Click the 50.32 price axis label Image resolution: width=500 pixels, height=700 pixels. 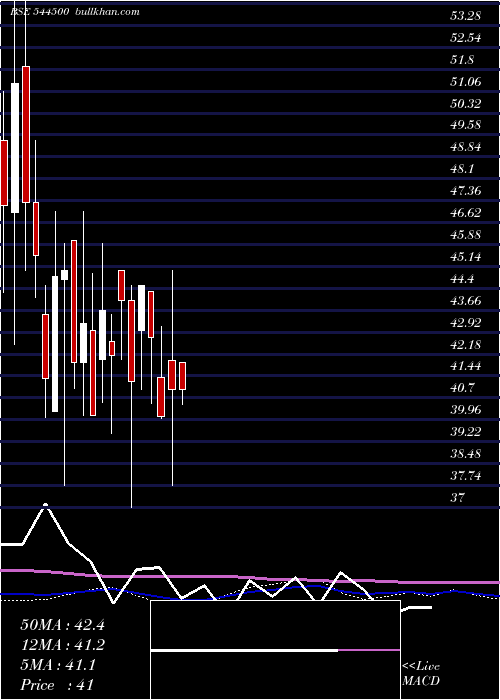tap(466, 104)
